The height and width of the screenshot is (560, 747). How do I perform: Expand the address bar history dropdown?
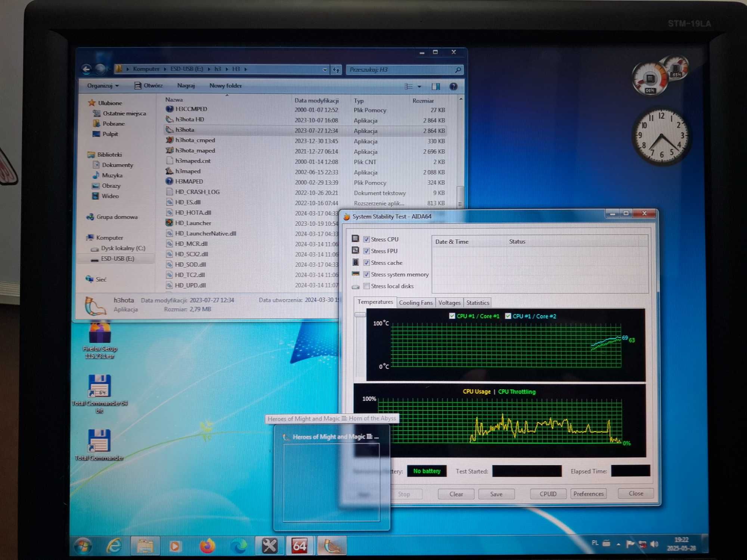pos(325,70)
